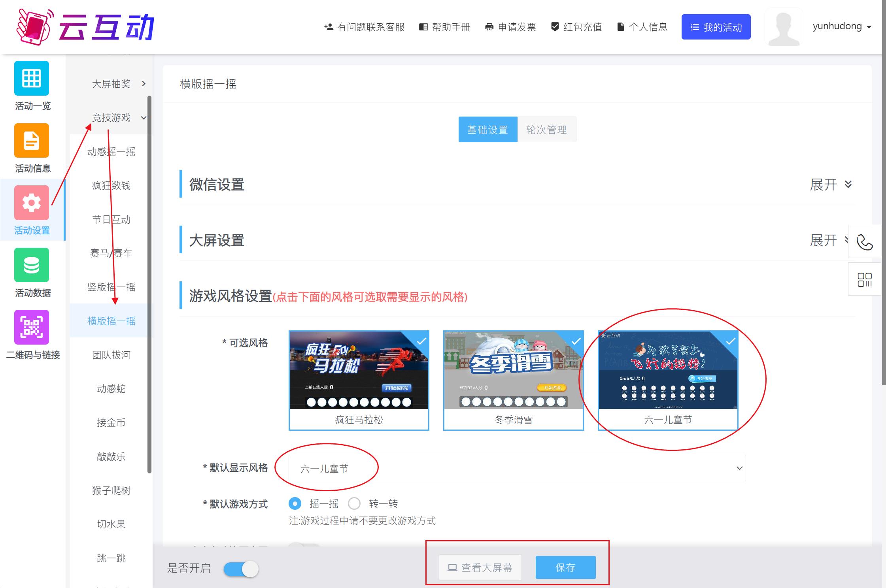The height and width of the screenshot is (588, 886).
Task: Open the 活动数据 database icon
Action: pos(32,265)
